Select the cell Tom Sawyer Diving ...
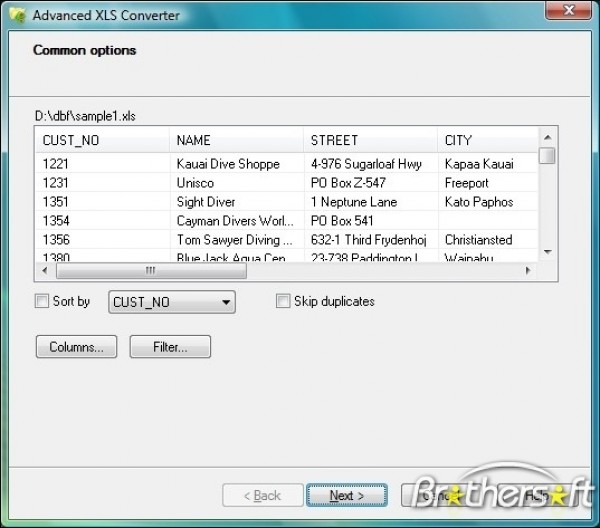This screenshot has height=528, width=600. click(x=236, y=240)
